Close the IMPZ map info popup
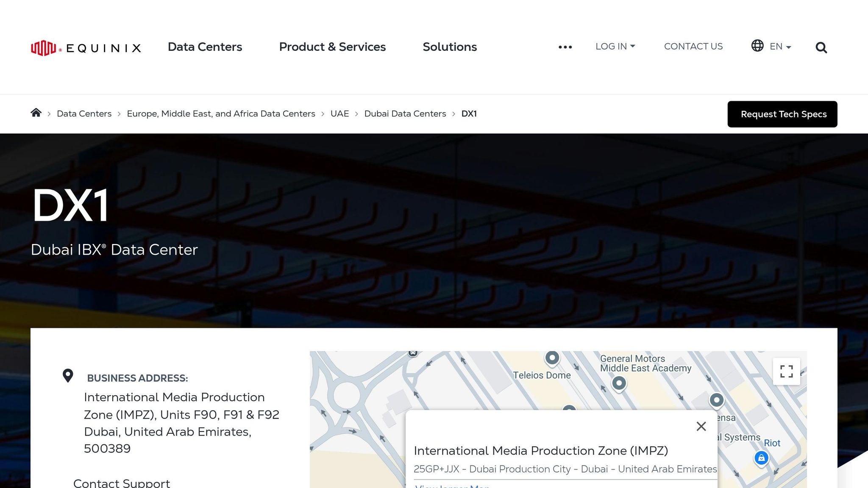The image size is (868, 488). click(701, 426)
